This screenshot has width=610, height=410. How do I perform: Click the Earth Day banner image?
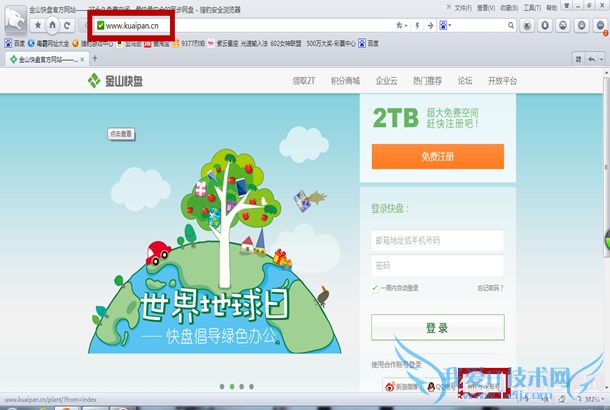pyautogui.click(x=214, y=252)
